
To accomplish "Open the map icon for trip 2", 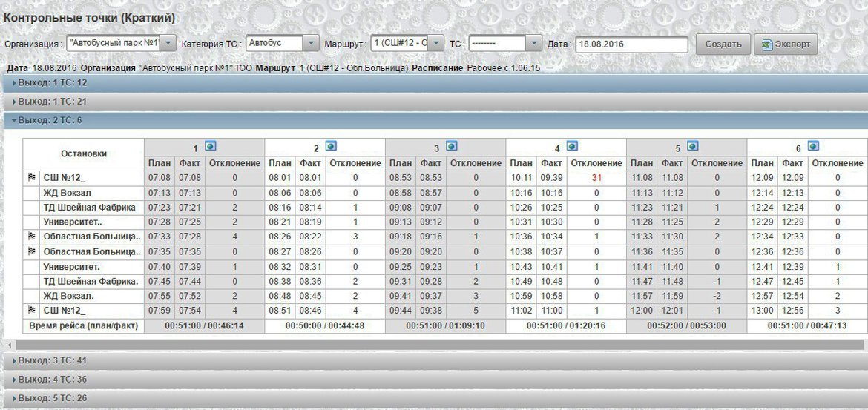I will pos(331,146).
